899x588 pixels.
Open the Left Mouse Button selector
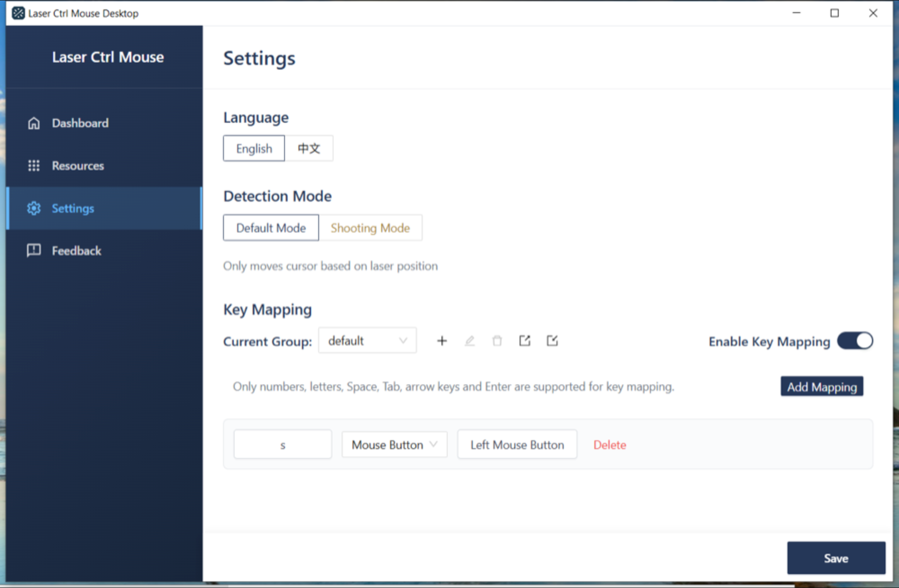tap(517, 445)
